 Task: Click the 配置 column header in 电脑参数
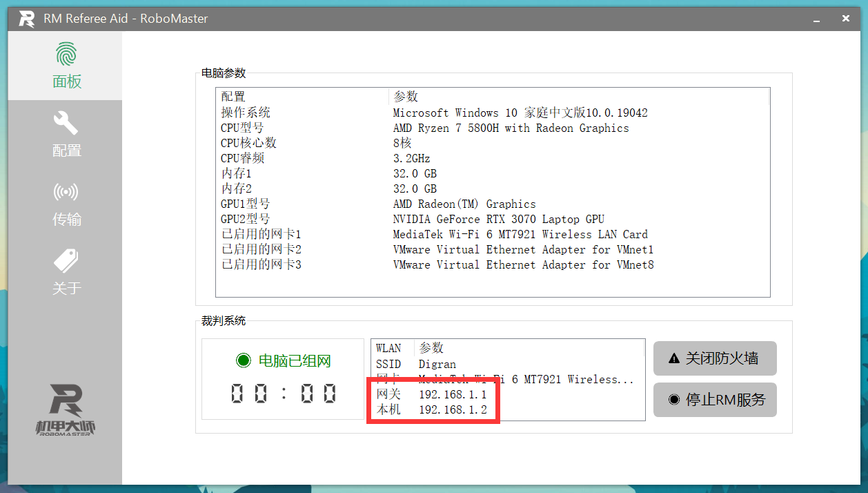pos(302,97)
